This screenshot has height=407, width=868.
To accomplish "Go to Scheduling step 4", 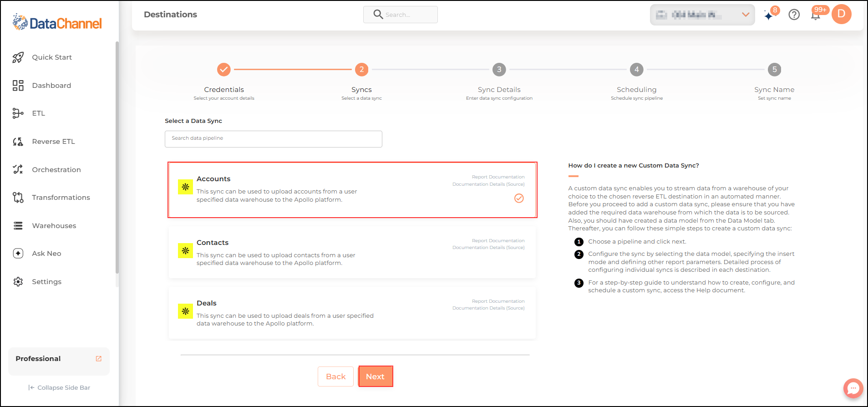I will click(x=636, y=70).
